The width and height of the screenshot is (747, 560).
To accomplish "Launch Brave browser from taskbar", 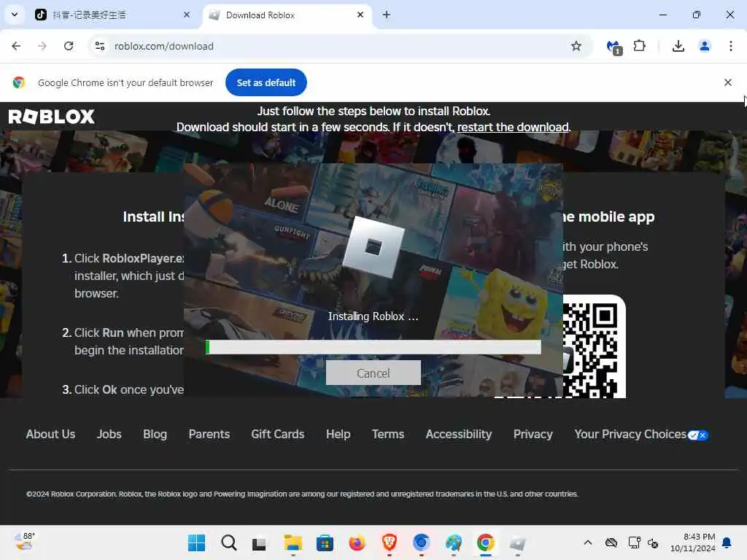I will pos(390,542).
